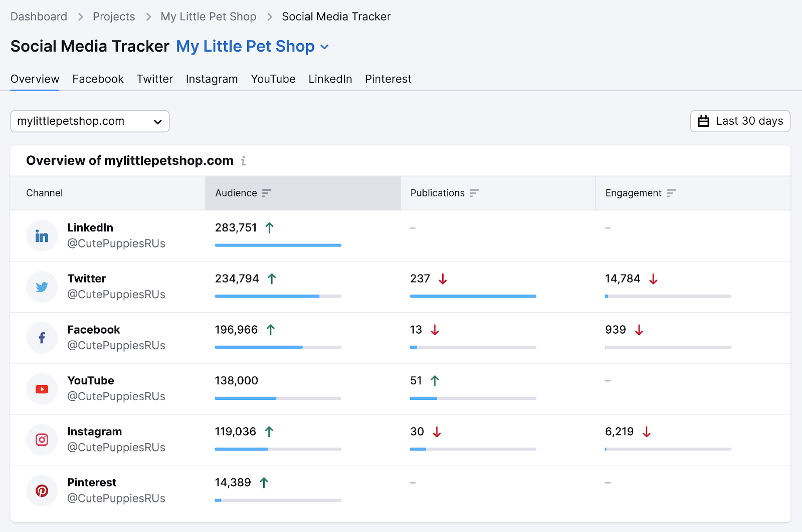Click the Instagram camera icon

click(x=42, y=439)
